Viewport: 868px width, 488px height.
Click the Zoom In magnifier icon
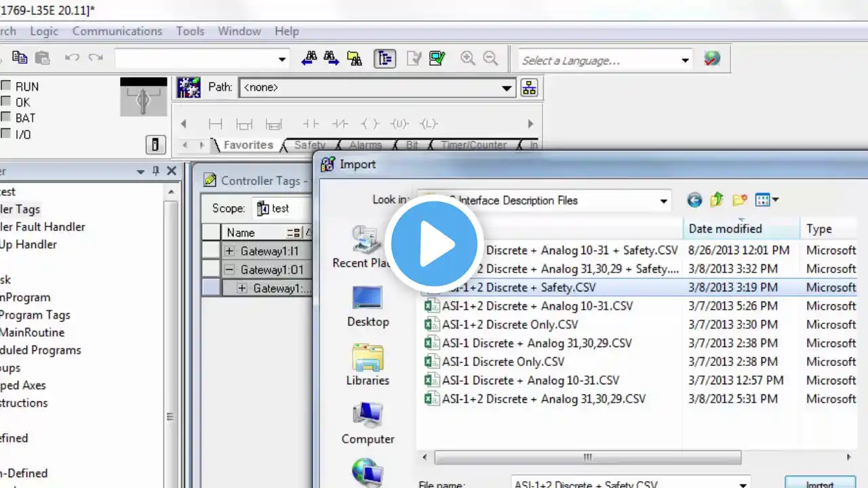pos(468,58)
